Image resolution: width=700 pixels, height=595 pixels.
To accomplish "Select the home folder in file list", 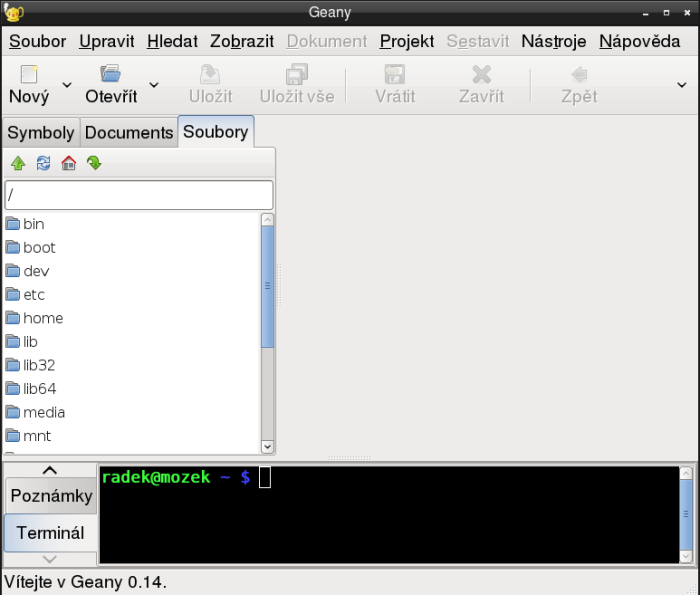I will point(43,318).
